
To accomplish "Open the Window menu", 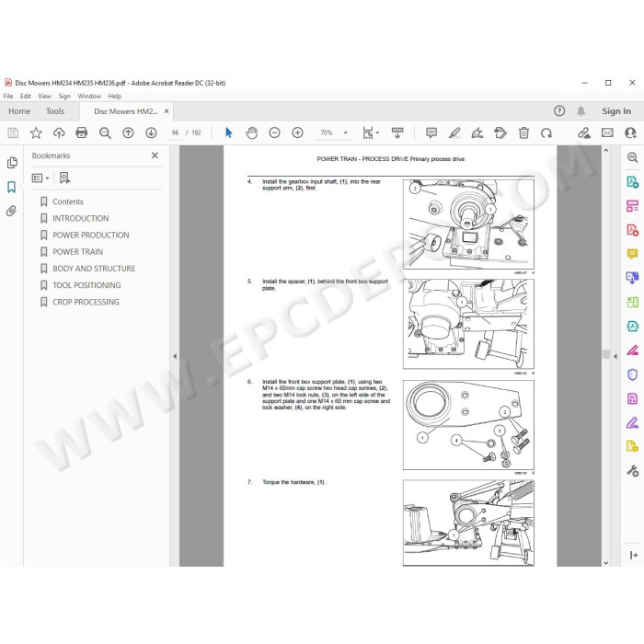I will (89, 96).
